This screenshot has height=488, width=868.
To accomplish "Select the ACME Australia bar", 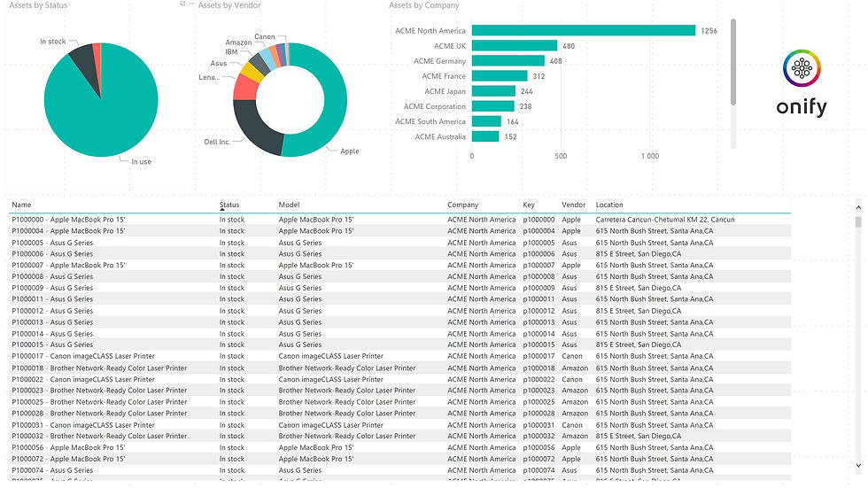I will point(485,136).
